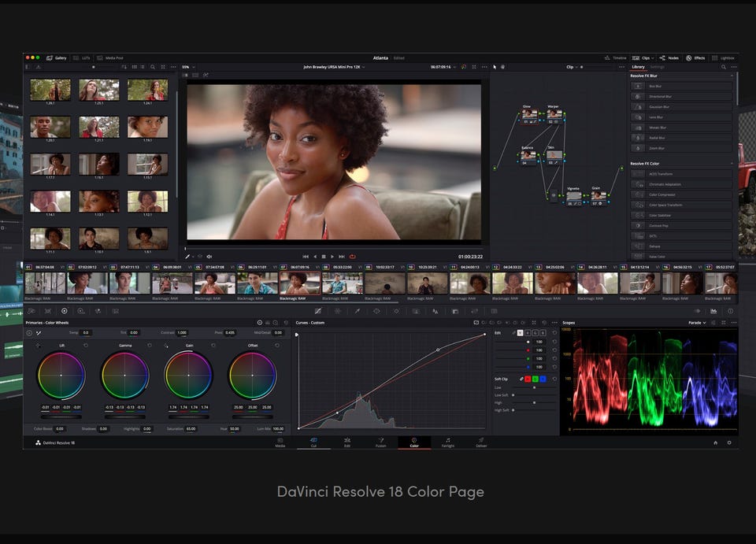Viewport: 756px width, 544px height.
Task: Switch to the Library tab
Action: 638,67
